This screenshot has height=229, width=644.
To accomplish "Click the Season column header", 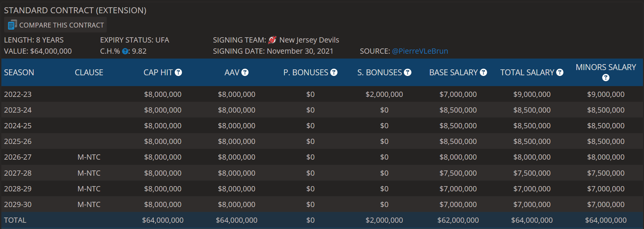I will pyautogui.click(x=19, y=72).
